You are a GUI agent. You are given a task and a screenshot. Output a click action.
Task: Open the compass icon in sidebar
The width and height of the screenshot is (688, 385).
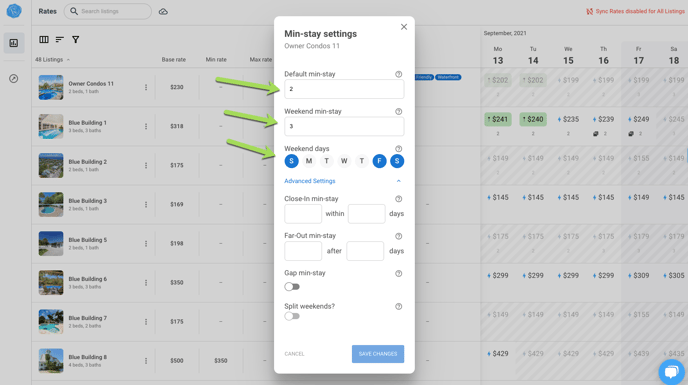pyautogui.click(x=14, y=79)
